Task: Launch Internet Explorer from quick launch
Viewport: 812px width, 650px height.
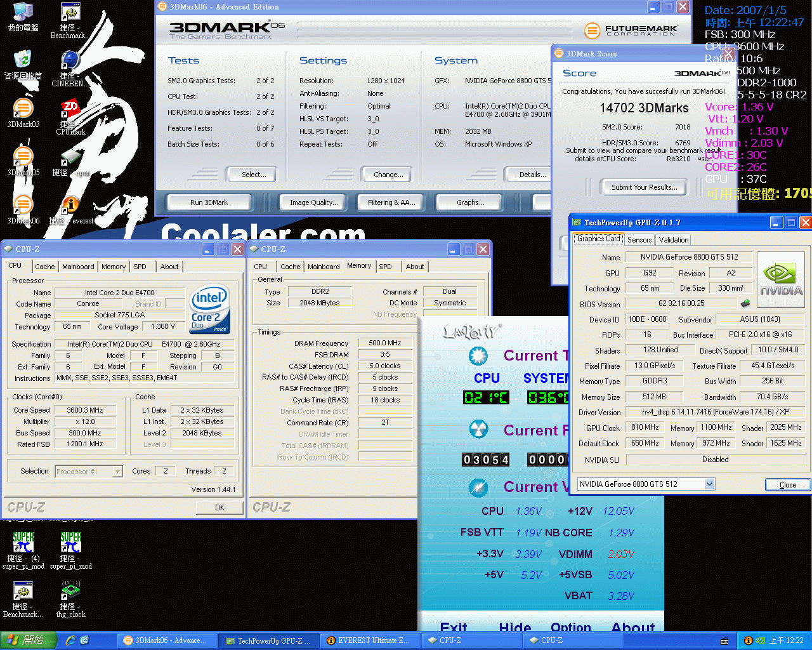Action: [70, 640]
